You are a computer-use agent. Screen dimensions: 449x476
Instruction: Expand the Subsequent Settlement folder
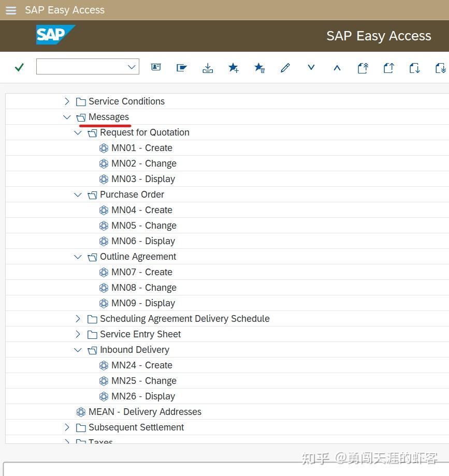pos(67,427)
